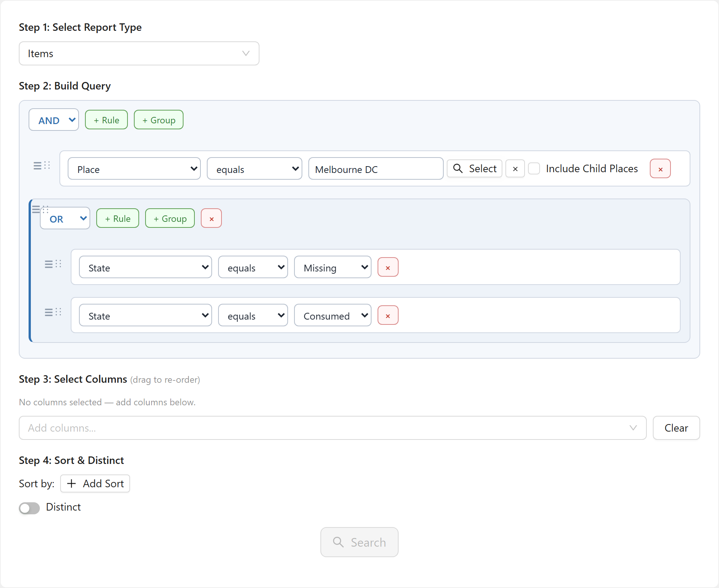
Task: Toggle the Distinct switch
Action: [29, 508]
